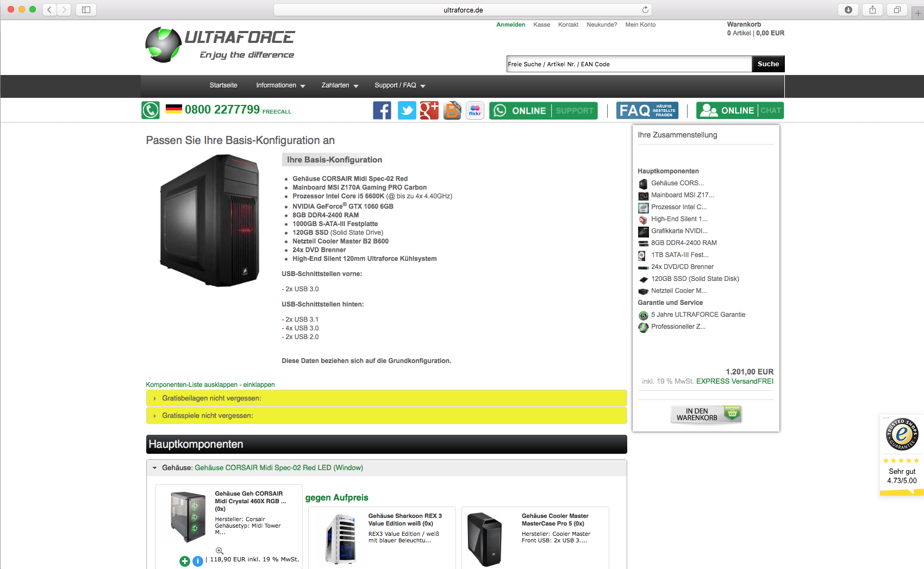
Task: Toggle Safari's sidebar button
Action: tap(86, 10)
